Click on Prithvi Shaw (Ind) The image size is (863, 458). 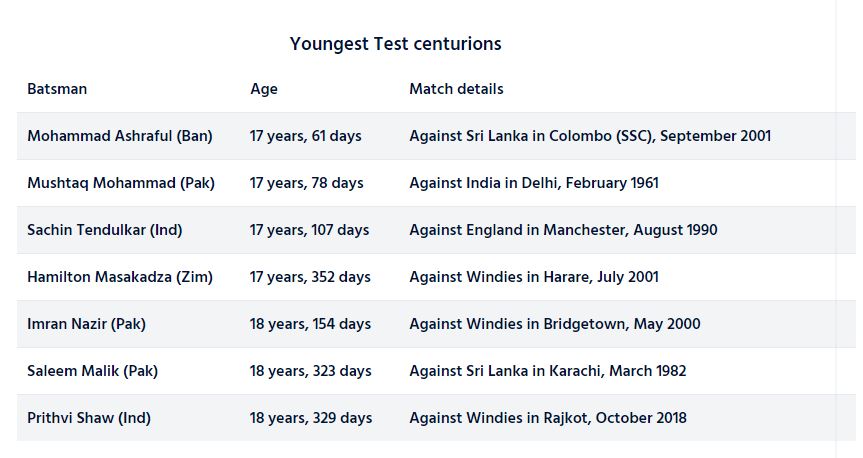coord(89,418)
